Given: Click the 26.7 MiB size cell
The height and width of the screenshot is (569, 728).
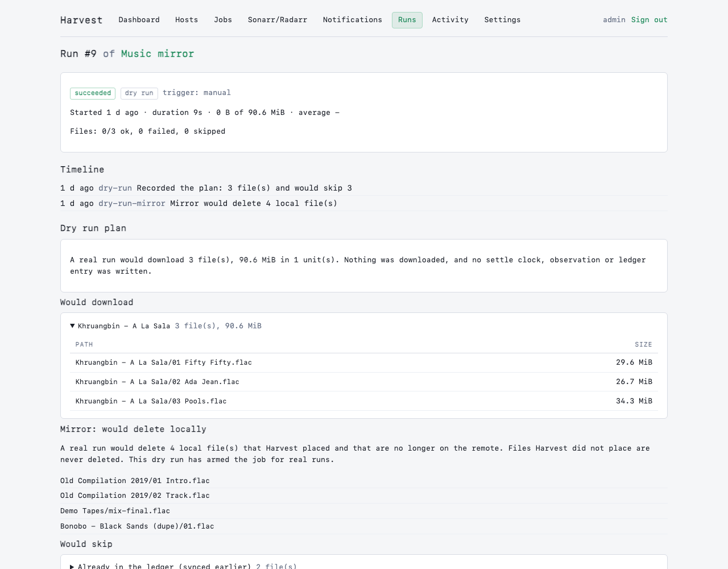Looking at the screenshot, I should (634, 382).
